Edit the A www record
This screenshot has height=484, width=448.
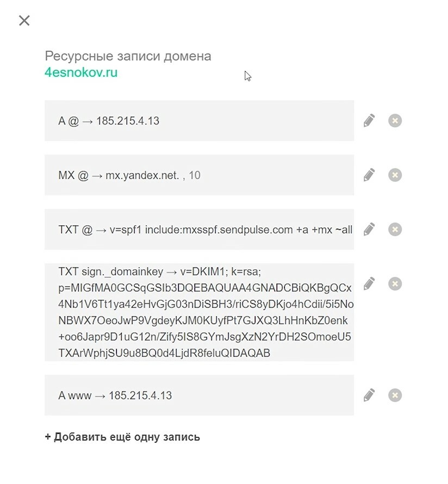point(369,395)
